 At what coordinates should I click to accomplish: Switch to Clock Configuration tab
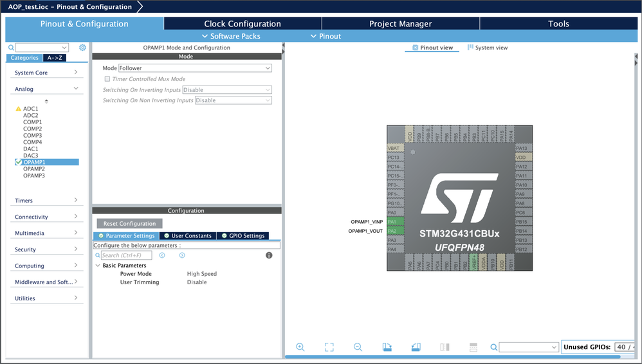(243, 23)
